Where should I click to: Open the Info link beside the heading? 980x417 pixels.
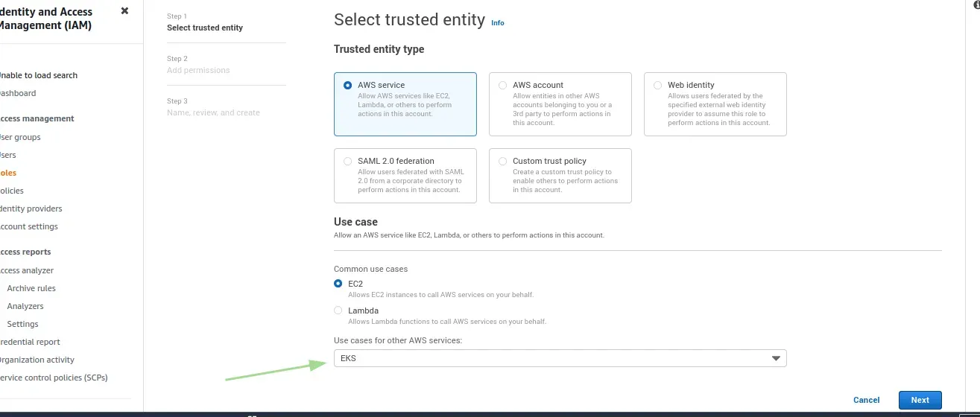(498, 23)
